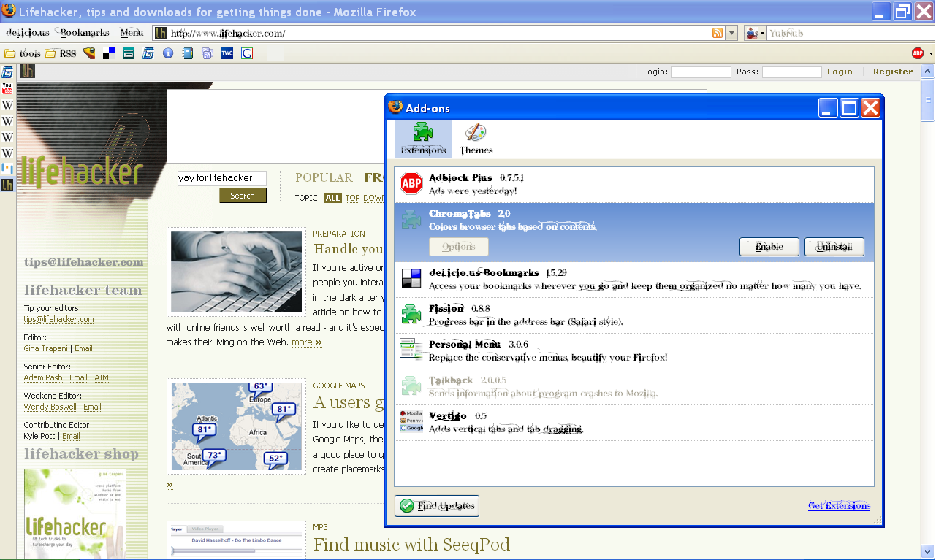Click the Register link on Lifehacker
This screenshot has width=936, height=560.
click(x=893, y=72)
